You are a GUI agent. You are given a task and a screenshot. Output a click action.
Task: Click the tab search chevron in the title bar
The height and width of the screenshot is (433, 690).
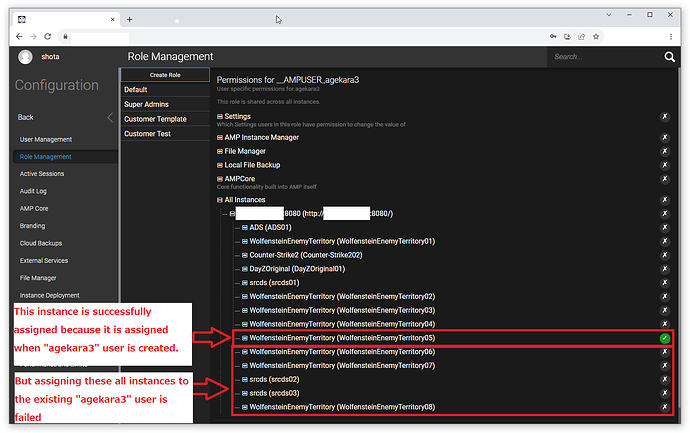pos(609,15)
